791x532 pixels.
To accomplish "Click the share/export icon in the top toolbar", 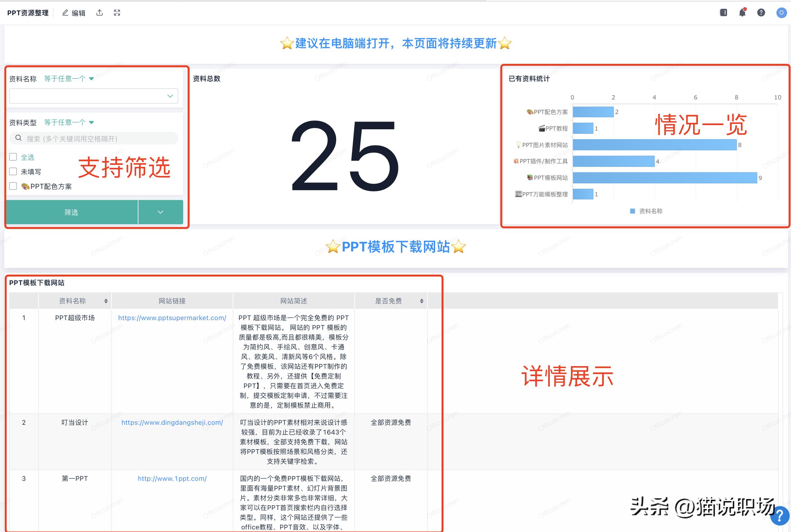I will point(100,12).
